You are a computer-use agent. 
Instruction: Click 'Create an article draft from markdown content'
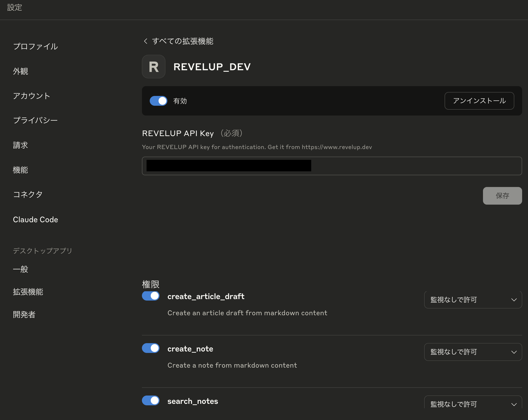coord(247,313)
